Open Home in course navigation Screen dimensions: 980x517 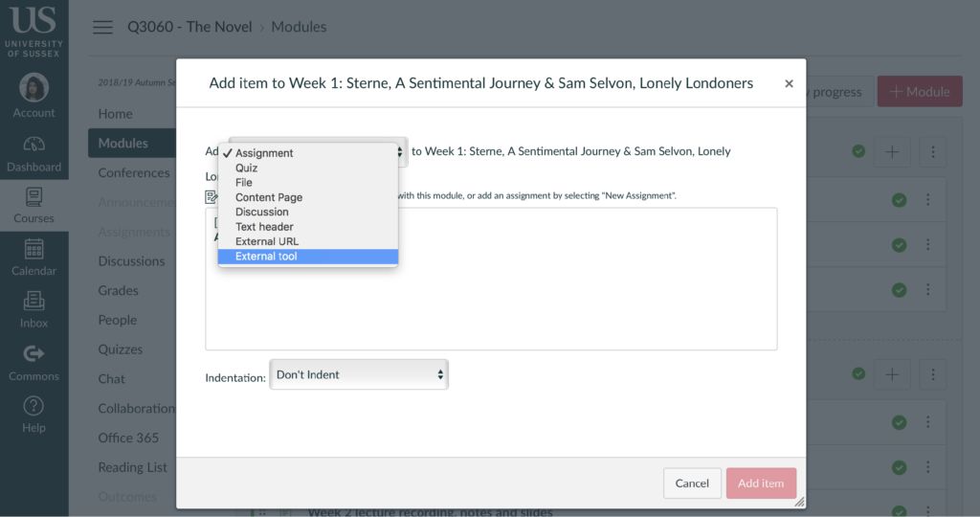pyautogui.click(x=115, y=114)
